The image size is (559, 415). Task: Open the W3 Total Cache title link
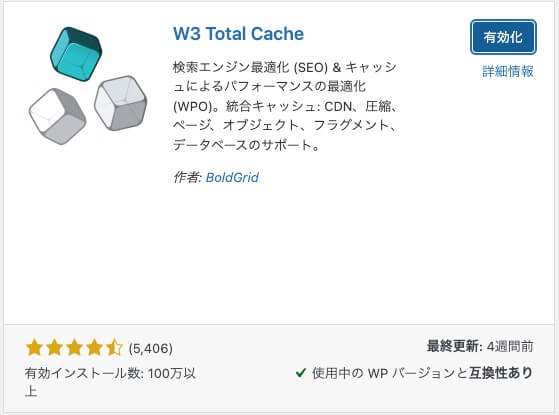(x=239, y=34)
